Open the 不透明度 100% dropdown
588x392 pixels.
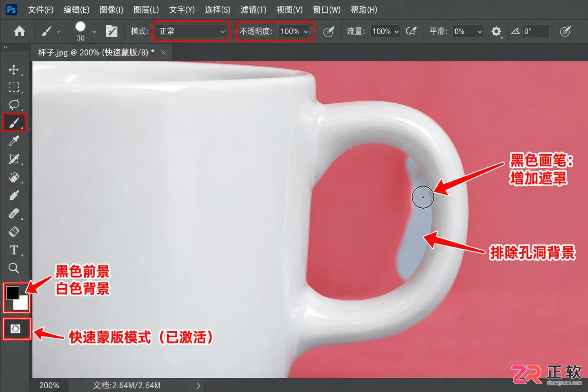295,31
